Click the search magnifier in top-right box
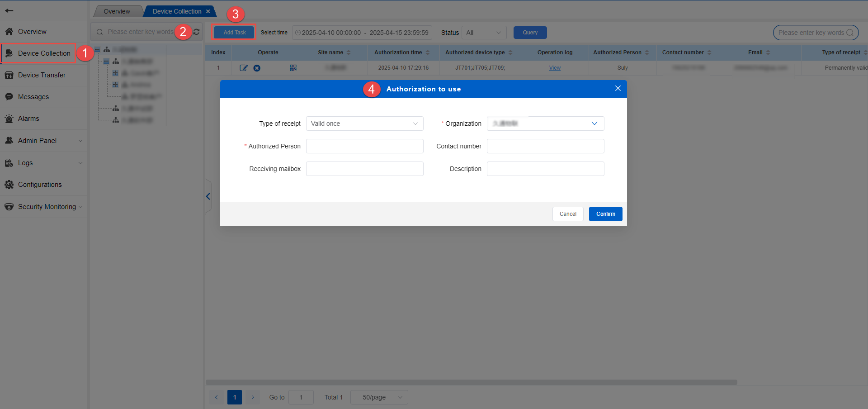The height and width of the screenshot is (409, 868). pos(850,33)
